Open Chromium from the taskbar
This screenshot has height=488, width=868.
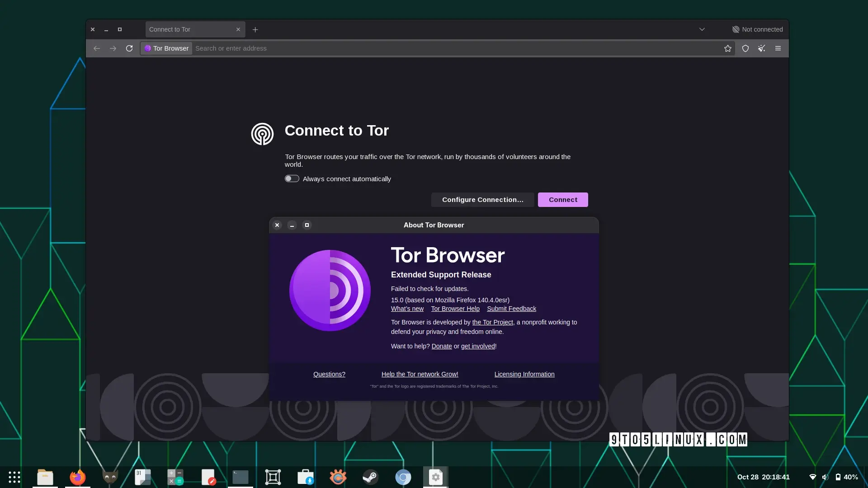[x=403, y=477]
